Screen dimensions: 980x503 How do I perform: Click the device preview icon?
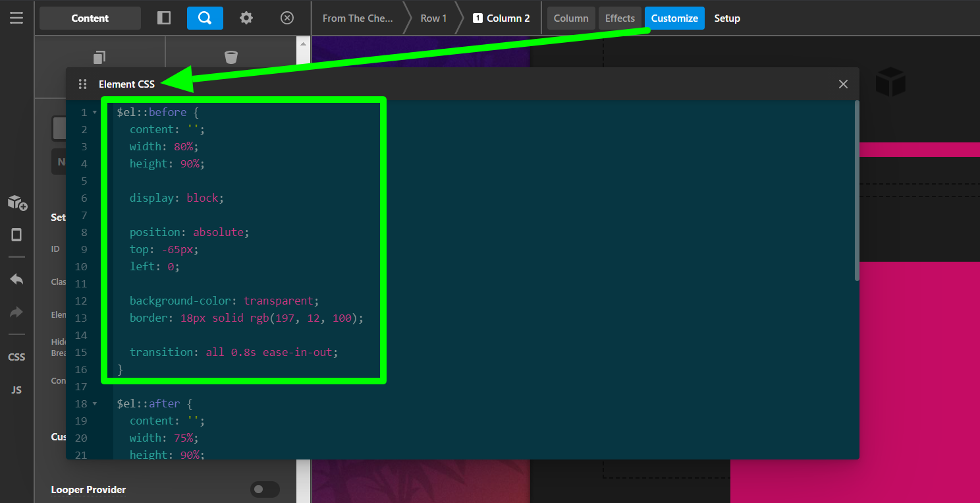click(17, 235)
